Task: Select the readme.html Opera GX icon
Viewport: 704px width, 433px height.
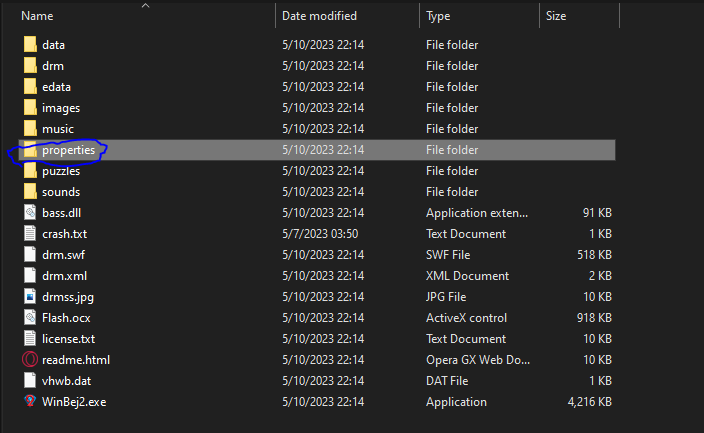Action: click(29, 360)
